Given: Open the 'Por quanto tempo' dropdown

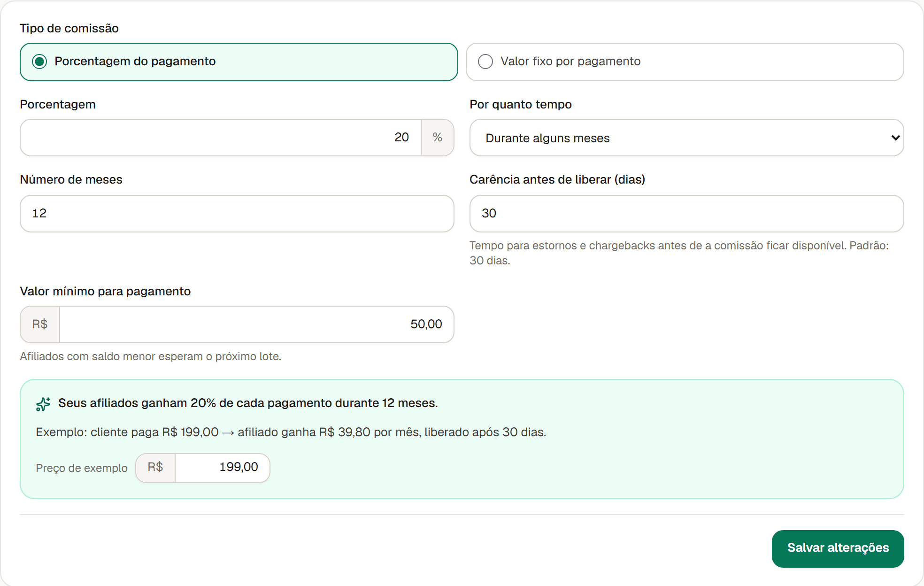Looking at the screenshot, I should [x=686, y=138].
